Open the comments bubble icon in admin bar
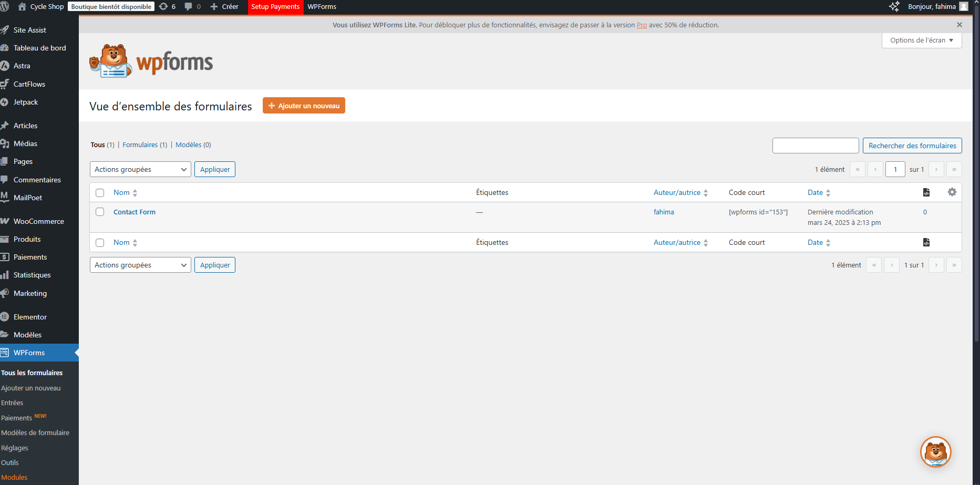Viewport: 980px width, 485px height. tap(188, 7)
